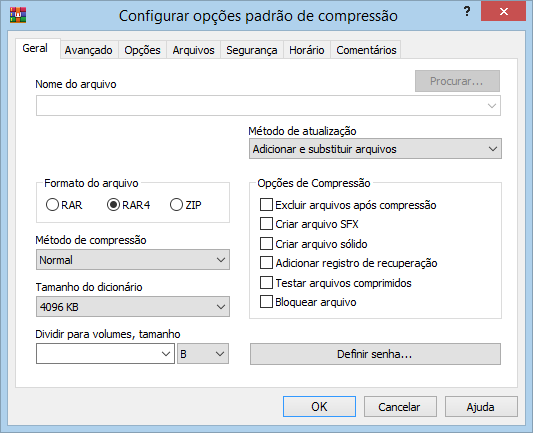The width and height of the screenshot is (533, 433).
Task: Tick the Bloquear arquivo checkbox
Action: 266,302
